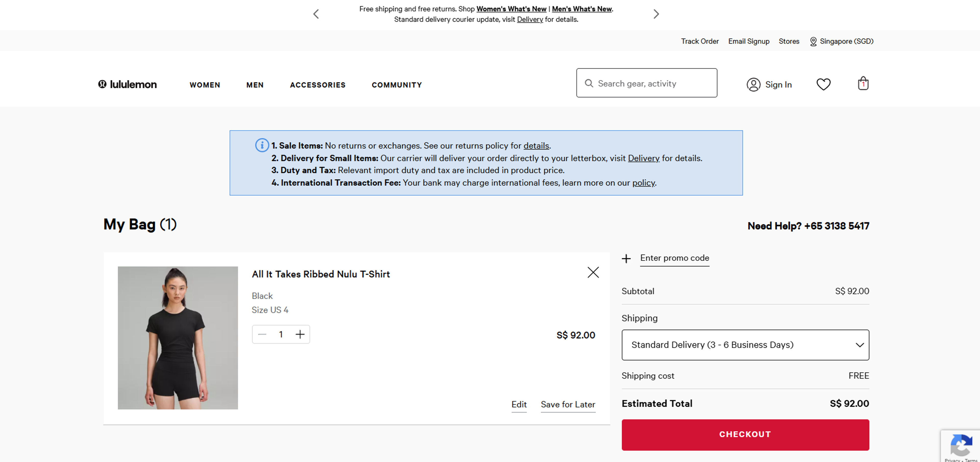The height and width of the screenshot is (462, 980).
Task: Click Delivery link in top banner
Action: tap(530, 19)
